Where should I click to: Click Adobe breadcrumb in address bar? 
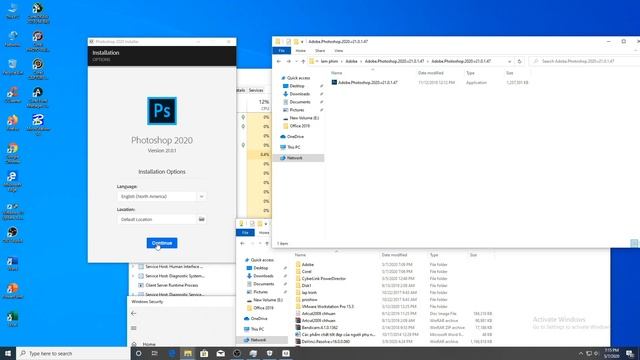tap(351, 61)
